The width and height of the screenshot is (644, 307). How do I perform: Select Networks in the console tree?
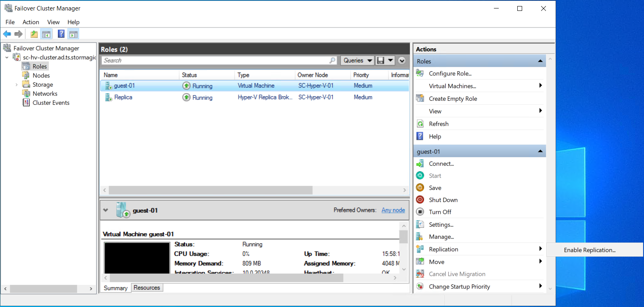coord(45,93)
